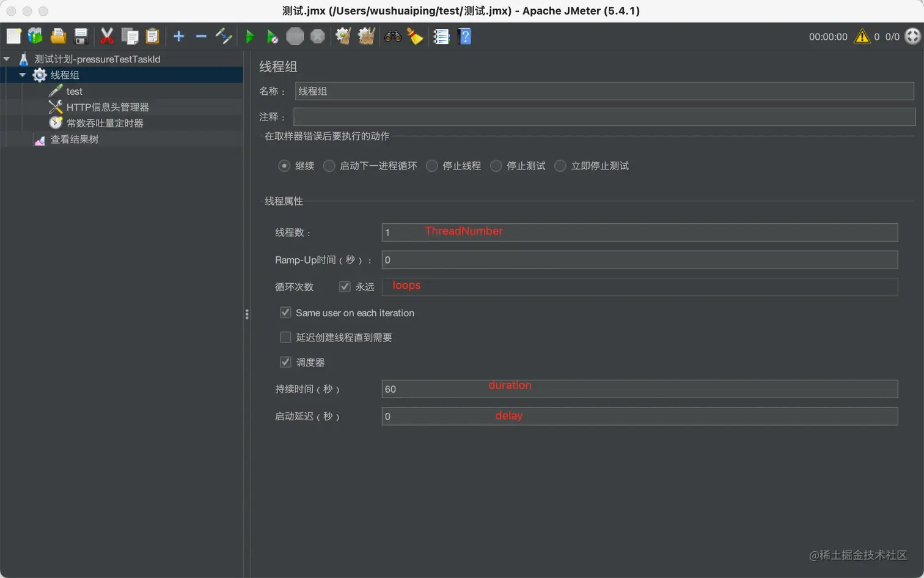Image resolution: width=924 pixels, height=578 pixels.
Task: Click the Ramp-Up时间 input field
Action: pyautogui.click(x=640, y=260)
